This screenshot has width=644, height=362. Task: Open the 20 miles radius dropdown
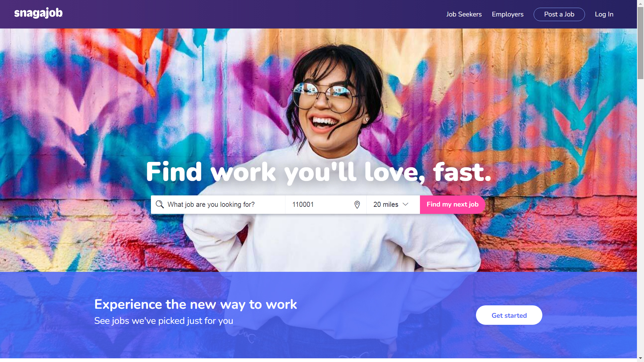393,204
